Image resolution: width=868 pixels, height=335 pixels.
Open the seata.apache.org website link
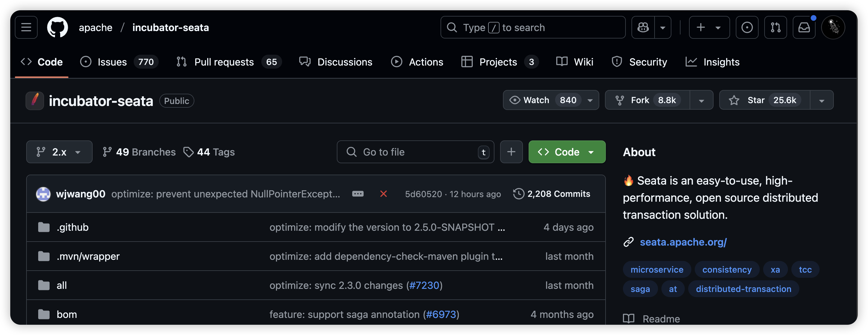[683, 242]
